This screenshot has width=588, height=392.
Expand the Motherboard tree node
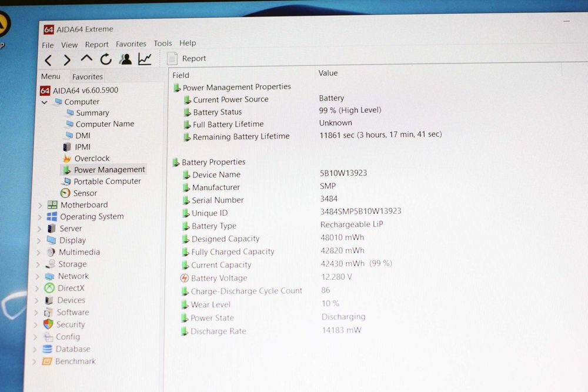pos(40,205)
